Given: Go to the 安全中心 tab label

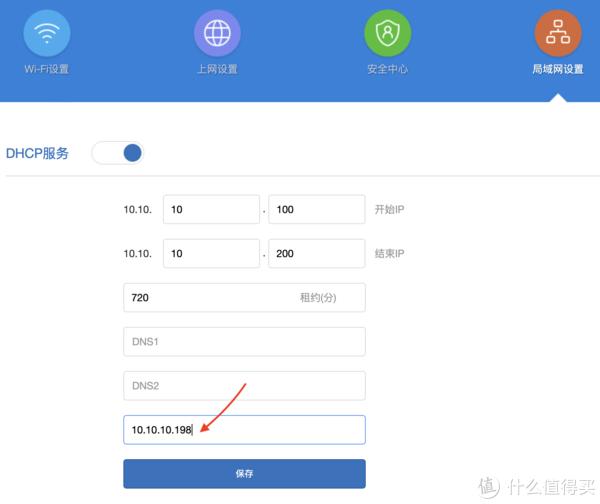Looking at the screenshot, I should click(387, 70).
